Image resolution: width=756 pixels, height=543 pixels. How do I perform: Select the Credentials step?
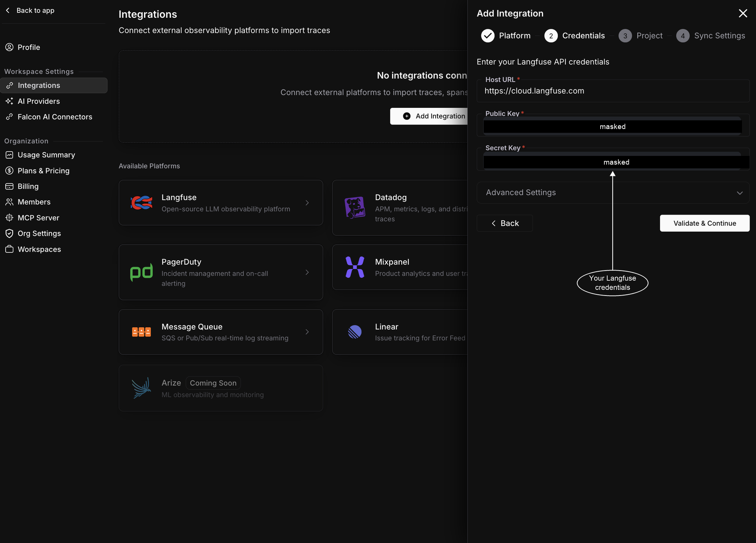point(574,36)
